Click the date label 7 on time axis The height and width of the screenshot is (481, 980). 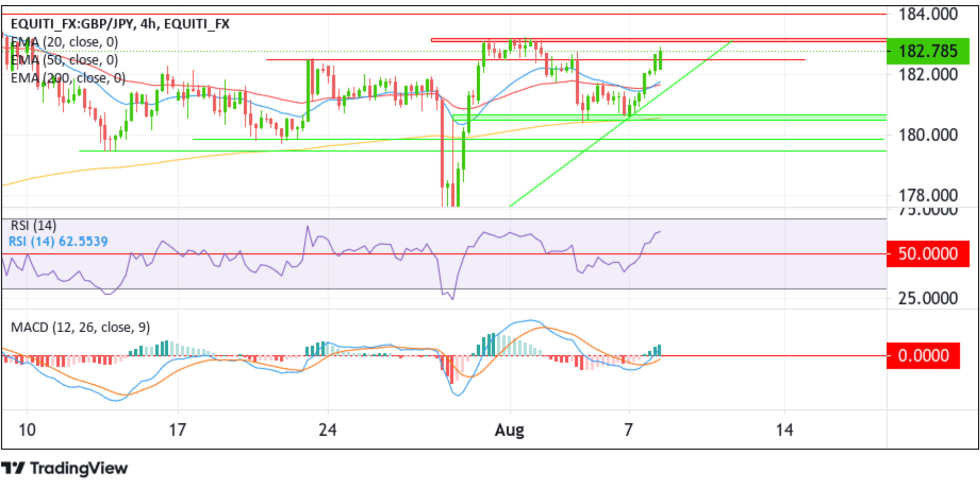(x=628, y=430)
